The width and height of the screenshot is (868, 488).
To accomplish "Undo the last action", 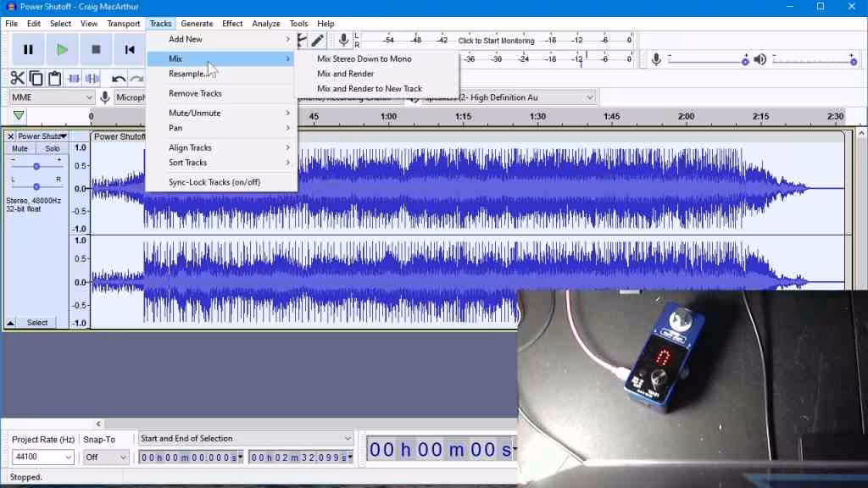I will (118, 79).
